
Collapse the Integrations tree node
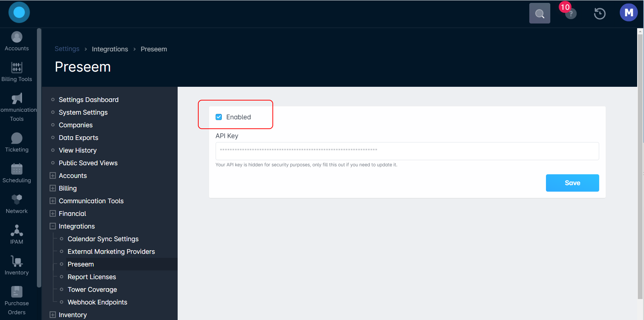(x=52, y=226)
